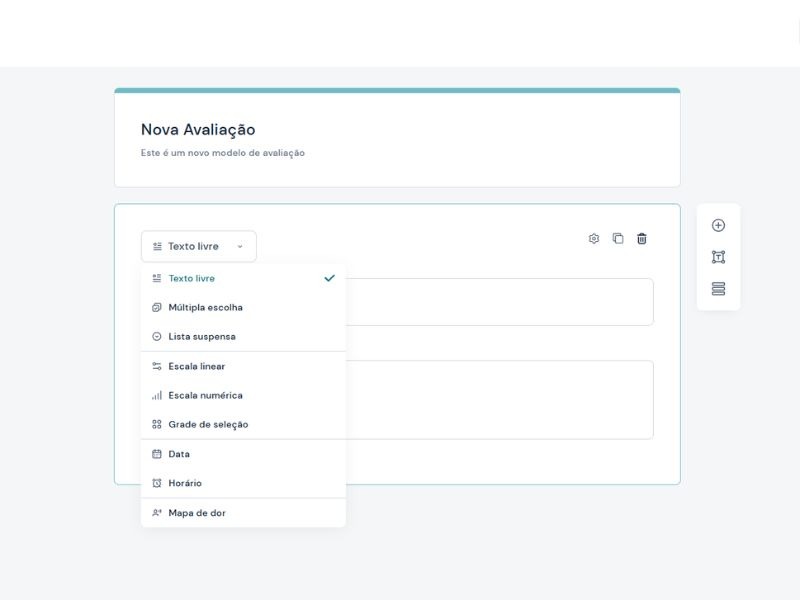Click the chevron arrow on the type selector
Screen dimensions: 800x600
point(240,247)
